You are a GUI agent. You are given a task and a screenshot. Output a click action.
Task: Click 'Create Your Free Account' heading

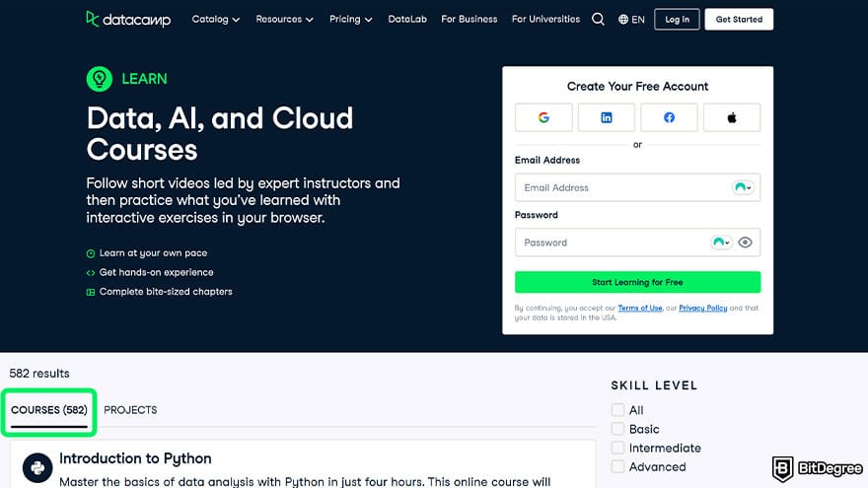tap(638, 87)
